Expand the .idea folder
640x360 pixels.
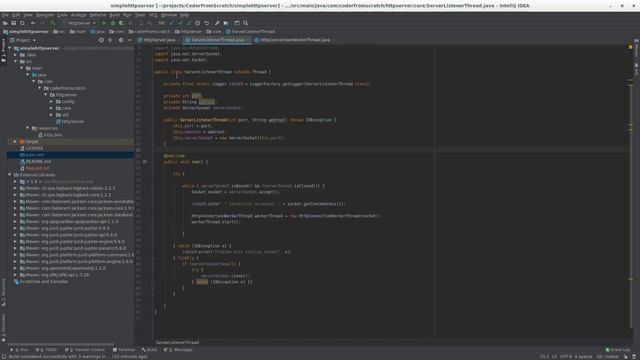[16, 55]
